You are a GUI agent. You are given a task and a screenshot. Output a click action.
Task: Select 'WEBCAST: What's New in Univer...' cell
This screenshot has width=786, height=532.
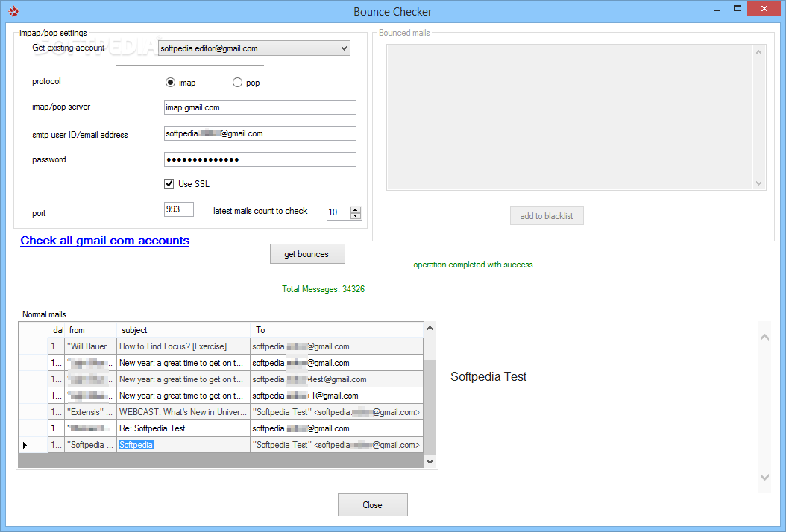183,412
